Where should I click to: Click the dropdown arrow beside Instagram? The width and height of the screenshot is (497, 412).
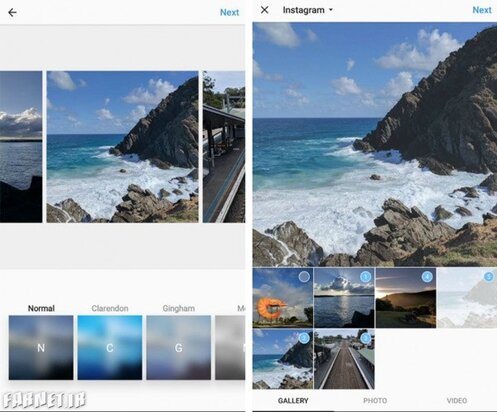pos(331,10)
